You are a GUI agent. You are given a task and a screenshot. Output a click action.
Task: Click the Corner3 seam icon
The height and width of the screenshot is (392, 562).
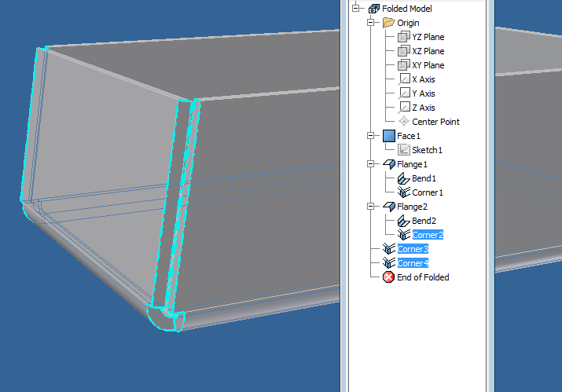[x=389, y=249]
